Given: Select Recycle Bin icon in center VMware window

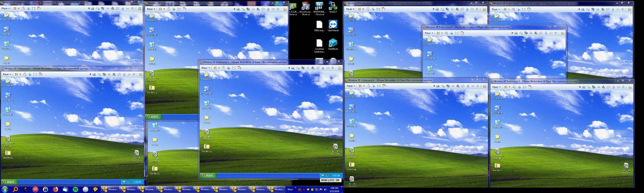Looking at the screenshot, I should 206,104.
